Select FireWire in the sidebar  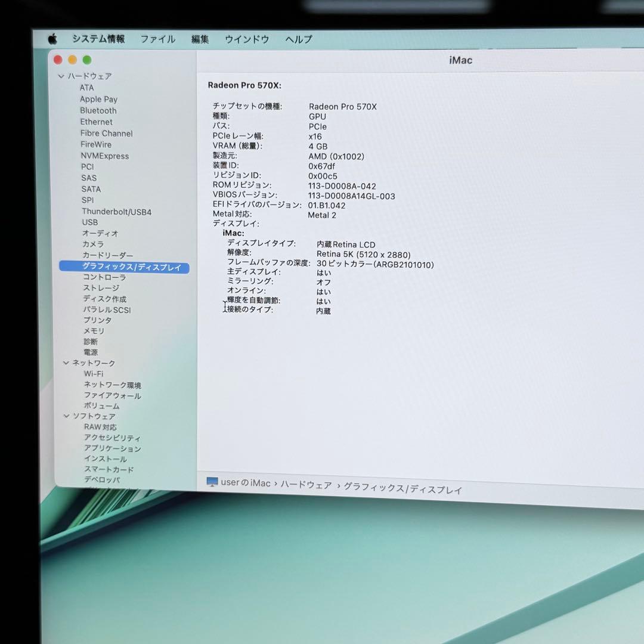96,144
